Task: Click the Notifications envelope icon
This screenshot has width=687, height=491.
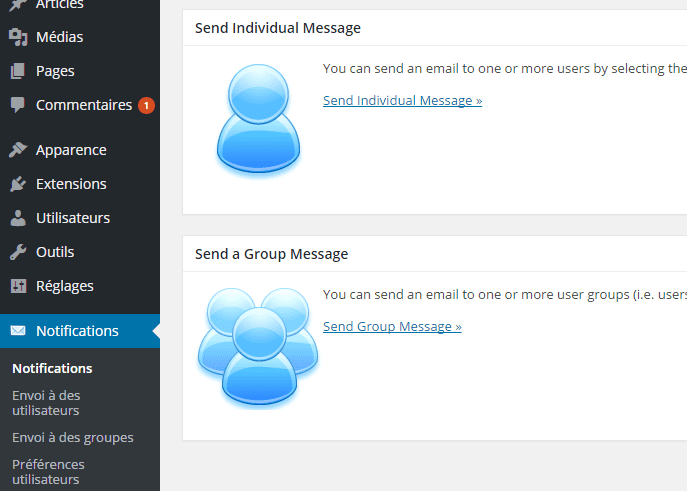Action: [x=18, y=330]
